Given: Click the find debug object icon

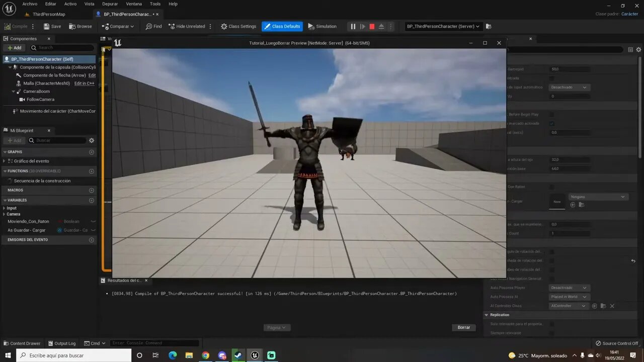Looking at the screenshot, I should coord(489,26).
